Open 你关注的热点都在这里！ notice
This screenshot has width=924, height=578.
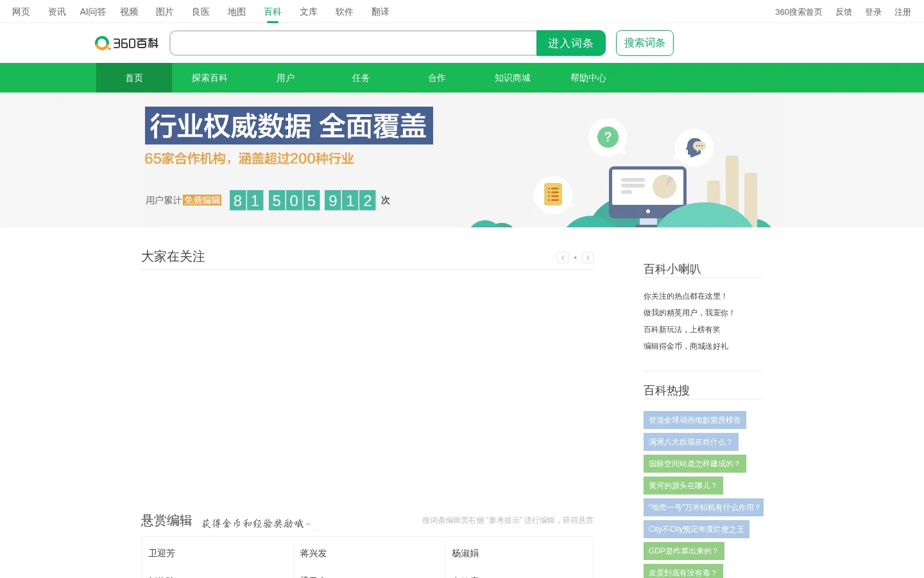pos(685,296)
